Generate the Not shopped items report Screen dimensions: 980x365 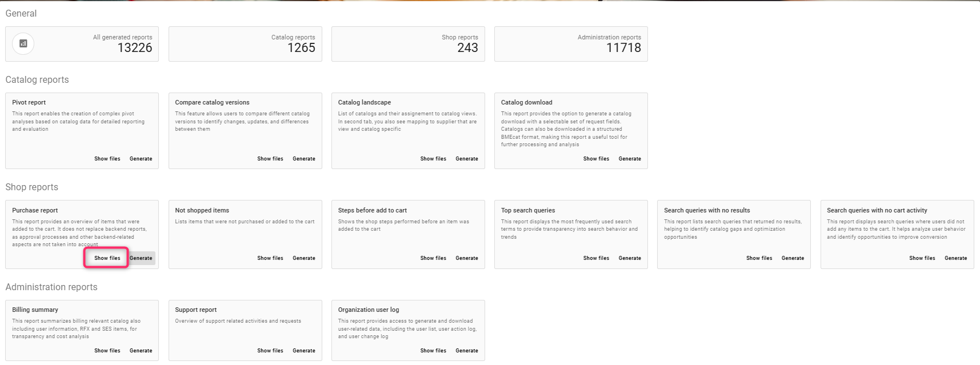coord(304,258)
